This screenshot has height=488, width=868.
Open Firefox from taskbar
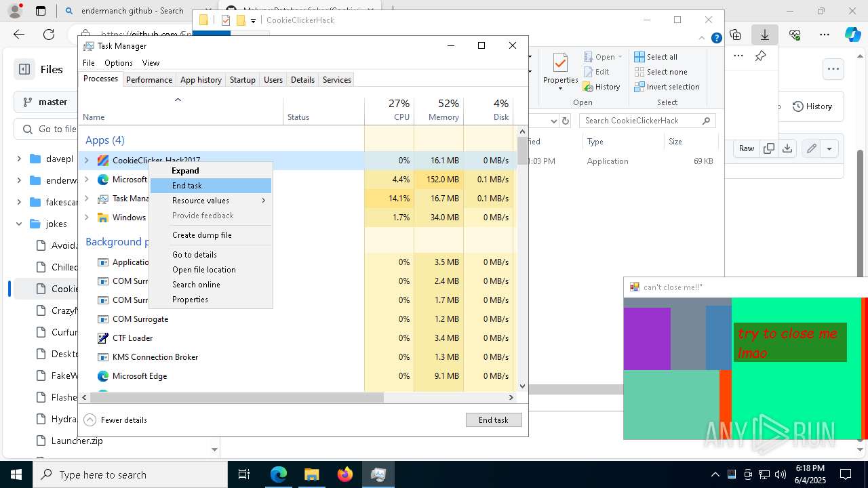tap(345, 474)
